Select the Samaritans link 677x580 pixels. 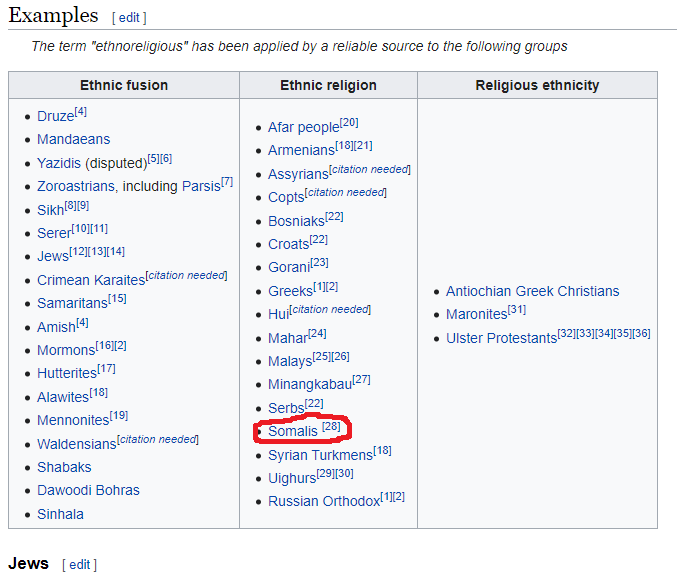(72, 303)
